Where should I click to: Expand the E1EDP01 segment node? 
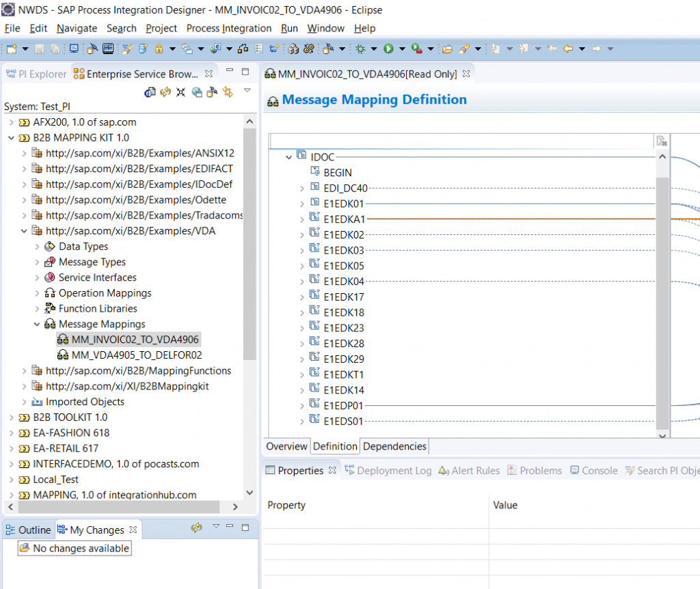301,406
